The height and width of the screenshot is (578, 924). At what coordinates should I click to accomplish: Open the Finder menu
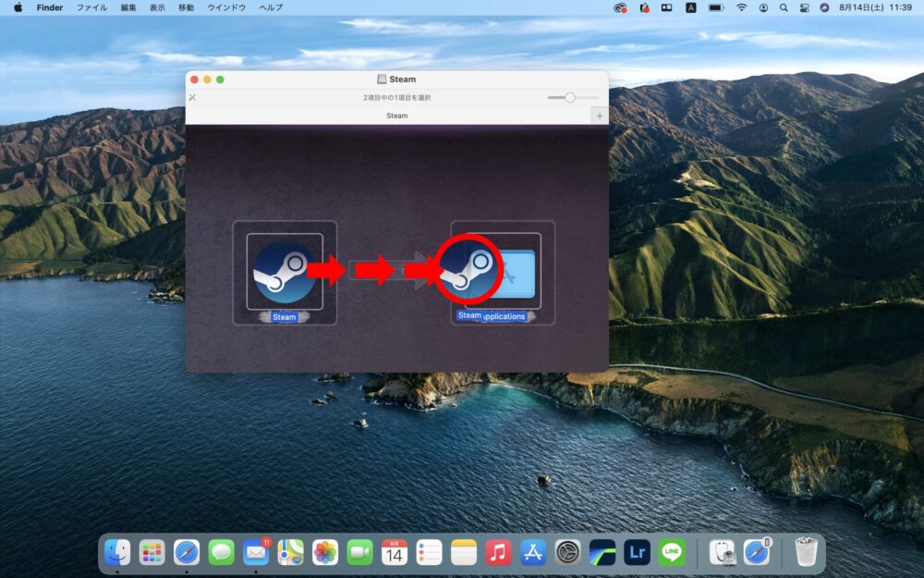tap(50, 7)
